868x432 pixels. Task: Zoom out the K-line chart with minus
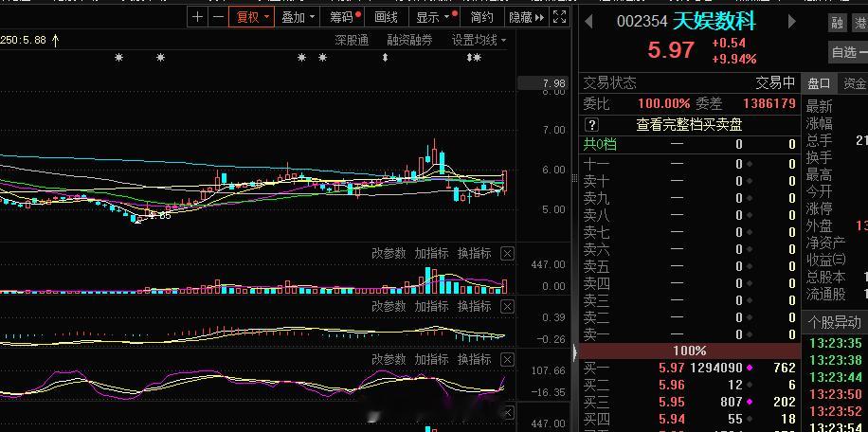point(218,17)
